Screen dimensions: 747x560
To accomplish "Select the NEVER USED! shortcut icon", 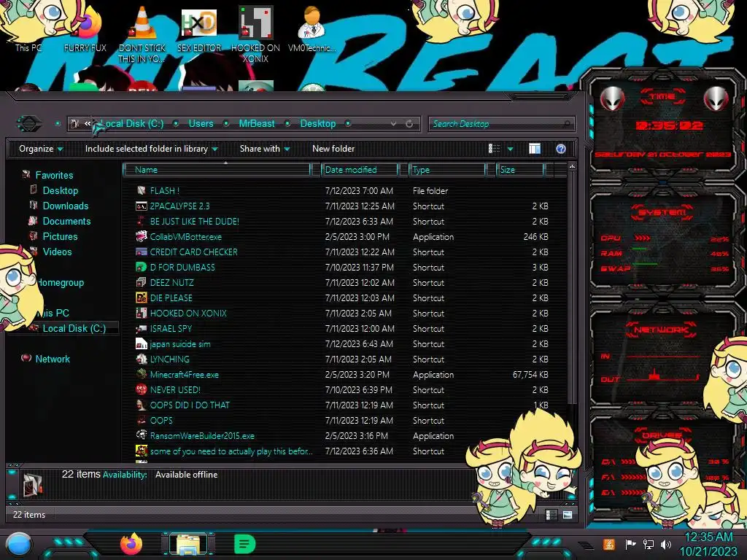I will 141,389.
